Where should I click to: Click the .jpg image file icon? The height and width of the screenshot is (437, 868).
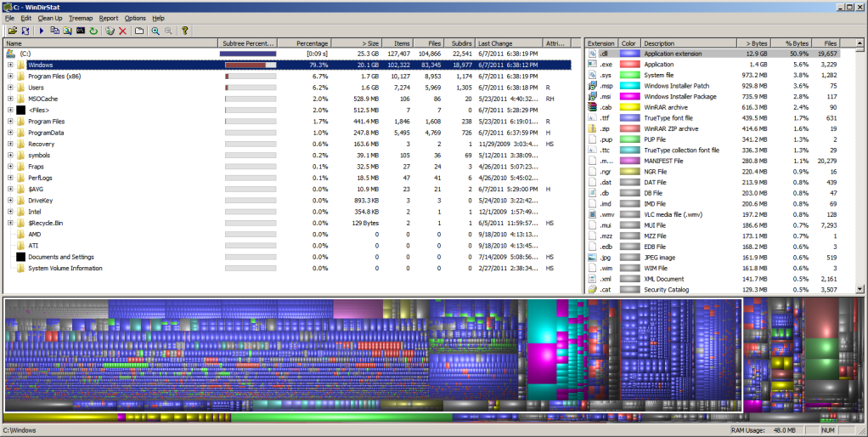tap(592, 258)
